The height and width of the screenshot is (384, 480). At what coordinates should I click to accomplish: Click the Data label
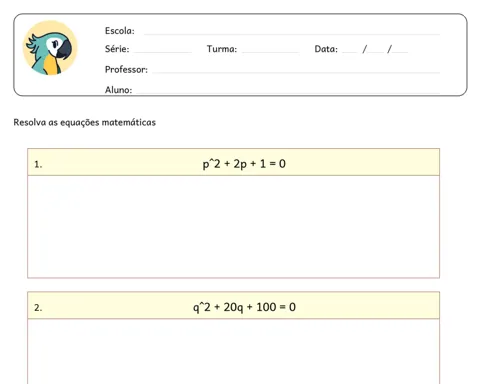(x=326, y=49)
